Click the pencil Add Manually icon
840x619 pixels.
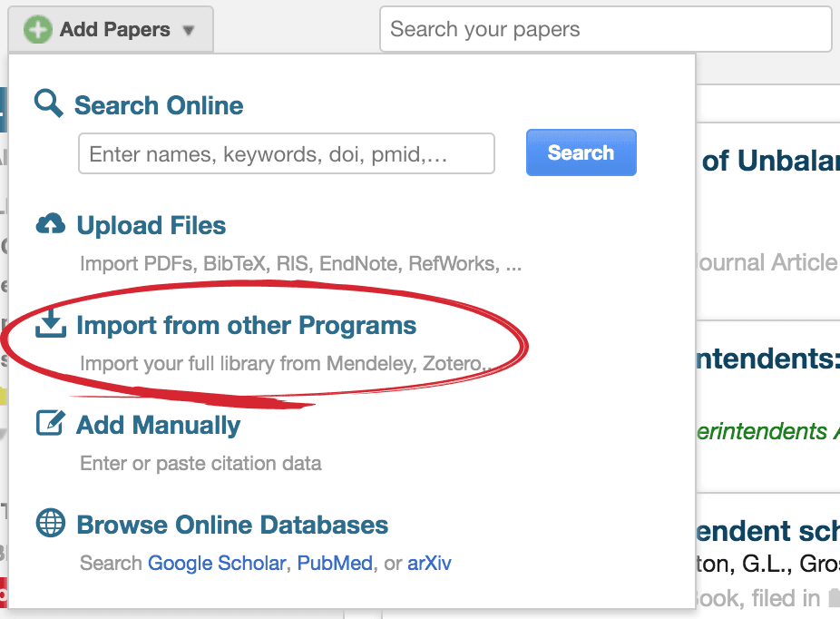tap(51, 423)
